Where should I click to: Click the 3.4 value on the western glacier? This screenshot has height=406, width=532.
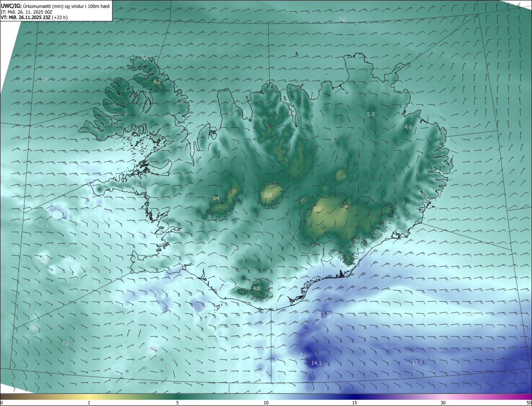point(216,198)
